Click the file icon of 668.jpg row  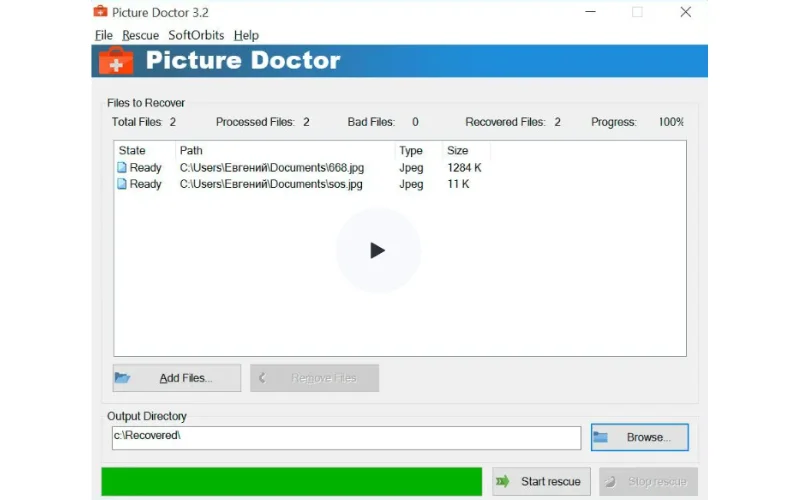tap(122, 167)
